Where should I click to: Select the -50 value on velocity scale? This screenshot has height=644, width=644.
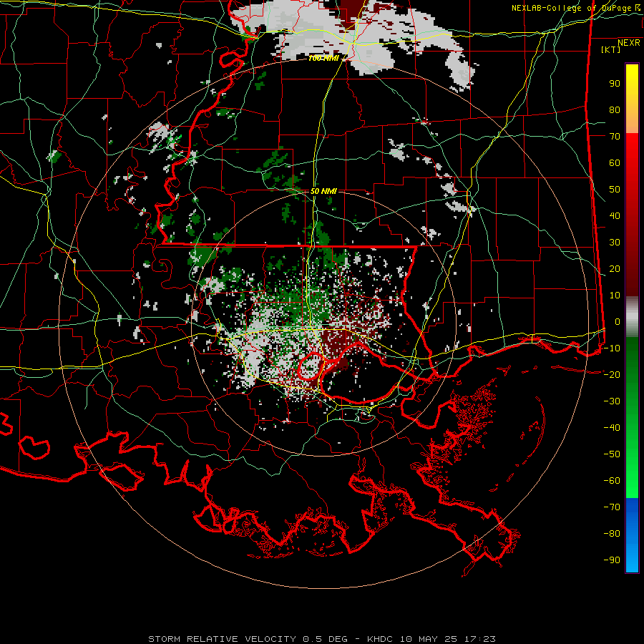pos(612,454)
